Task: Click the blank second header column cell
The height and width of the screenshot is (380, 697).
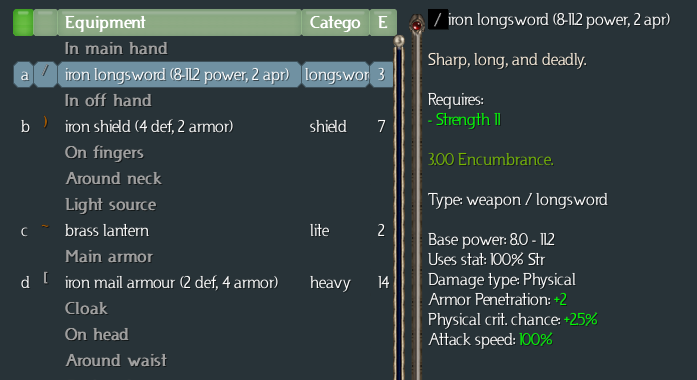Action: [x=46, y=22]
